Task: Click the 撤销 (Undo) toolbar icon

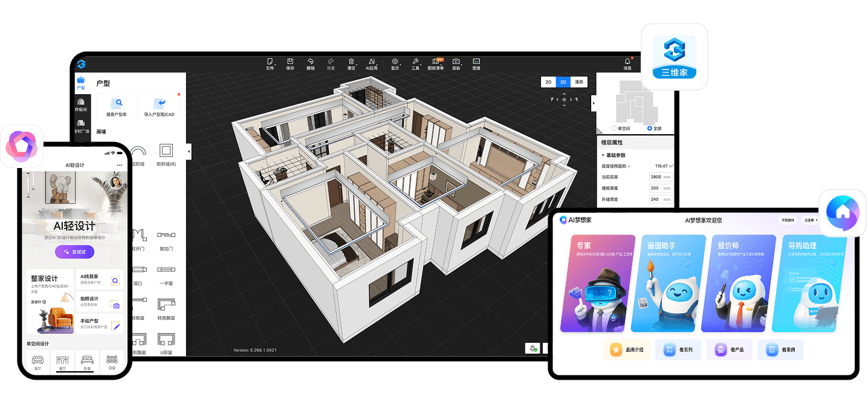Action: (x=311, y=64)
